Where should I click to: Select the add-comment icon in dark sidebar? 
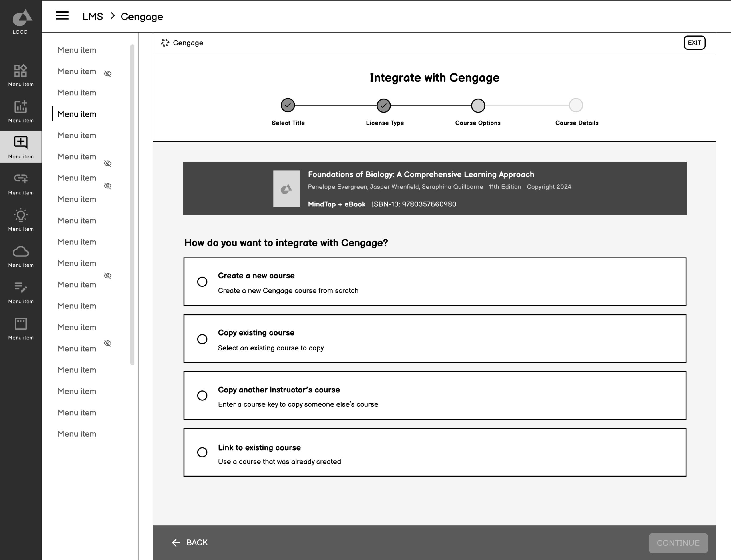point(20,143)
